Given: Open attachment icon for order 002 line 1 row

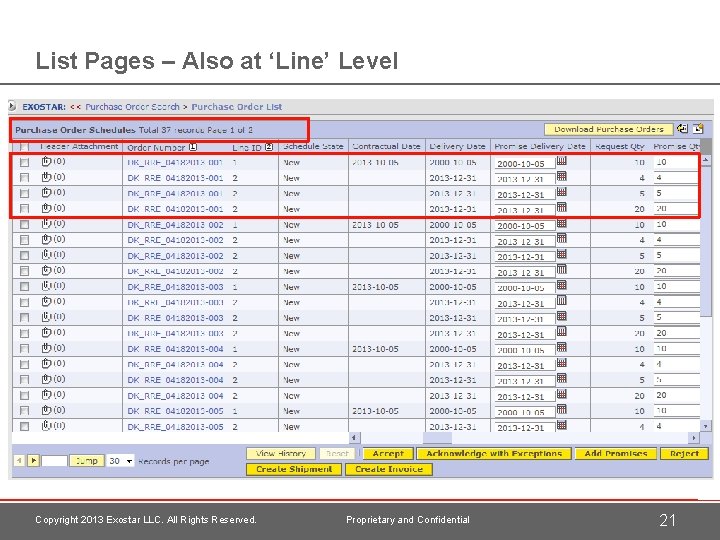Looking at the screenshot, I should [46, 224].
